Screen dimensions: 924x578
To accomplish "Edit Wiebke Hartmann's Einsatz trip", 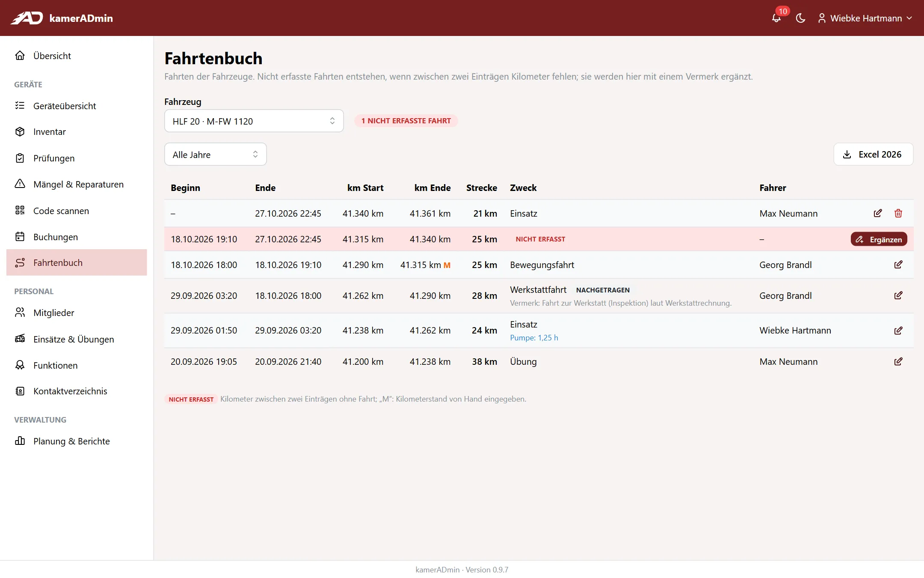I will pos(898,331).
